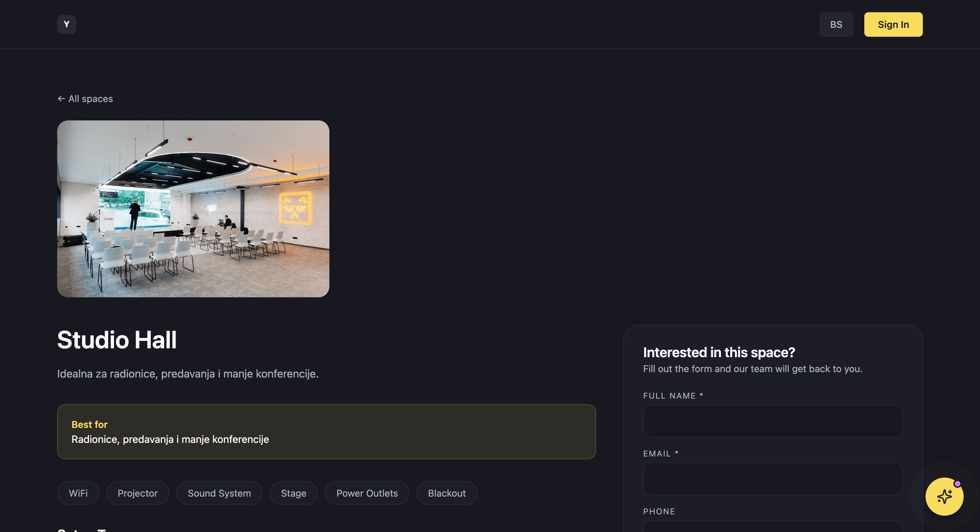
Task: Click the Email input field
Action: click(x=772, y=479)
